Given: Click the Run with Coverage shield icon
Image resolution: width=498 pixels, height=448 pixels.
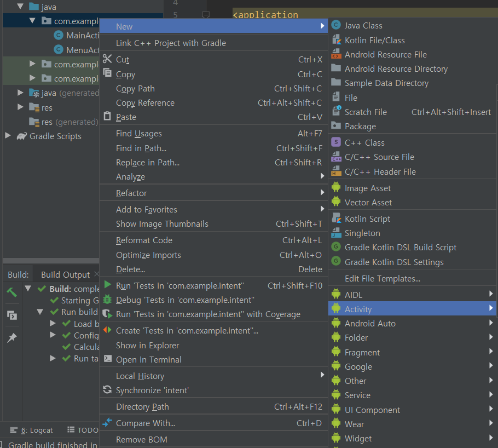Looking at the screenshot, I should coord(108,314).
